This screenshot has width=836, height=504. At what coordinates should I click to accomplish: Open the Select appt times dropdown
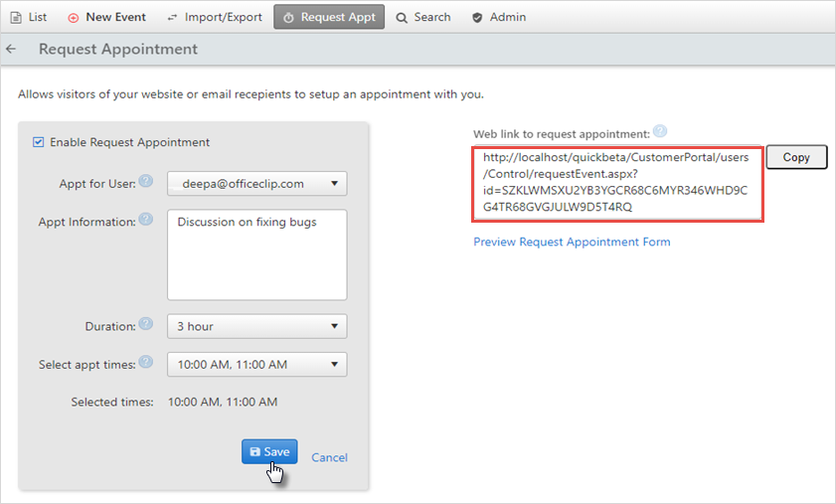(257, 364)
